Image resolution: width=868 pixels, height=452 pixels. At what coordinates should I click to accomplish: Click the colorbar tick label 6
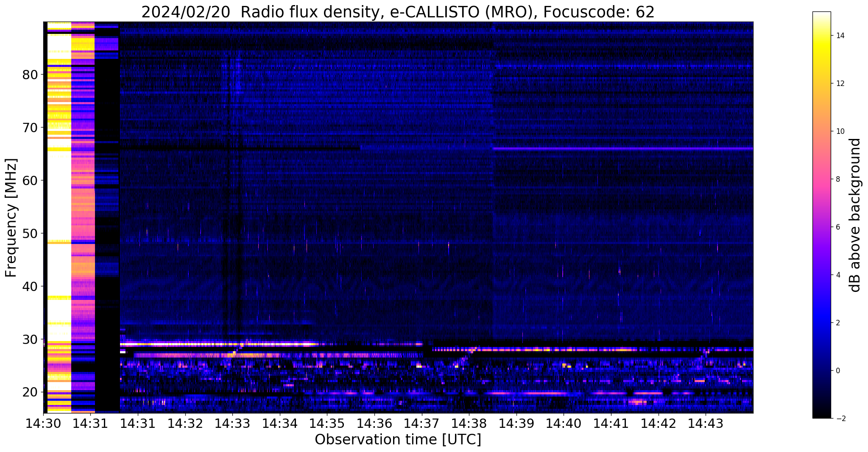[x=837, y=227]
